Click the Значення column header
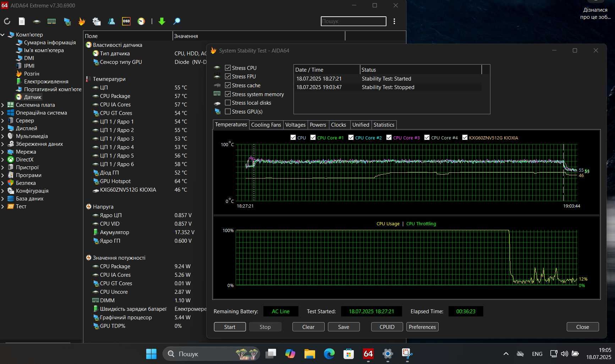Viewport: 615px width, 364px height. pos(259,36)
